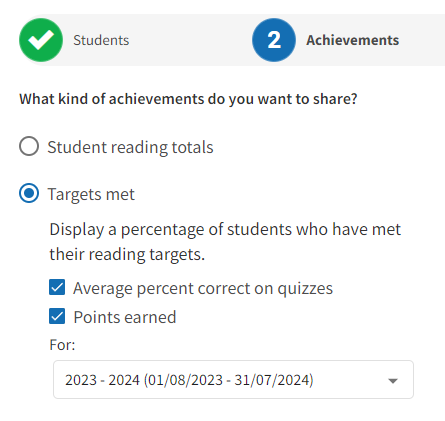Click the For: label above the dropdown
445x421 pixels.
[x=62, y=345]
